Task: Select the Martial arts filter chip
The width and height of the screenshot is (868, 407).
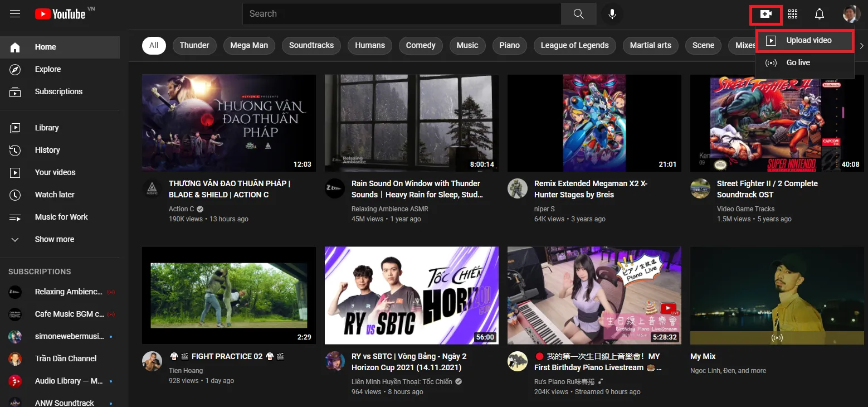Action: 651,46
